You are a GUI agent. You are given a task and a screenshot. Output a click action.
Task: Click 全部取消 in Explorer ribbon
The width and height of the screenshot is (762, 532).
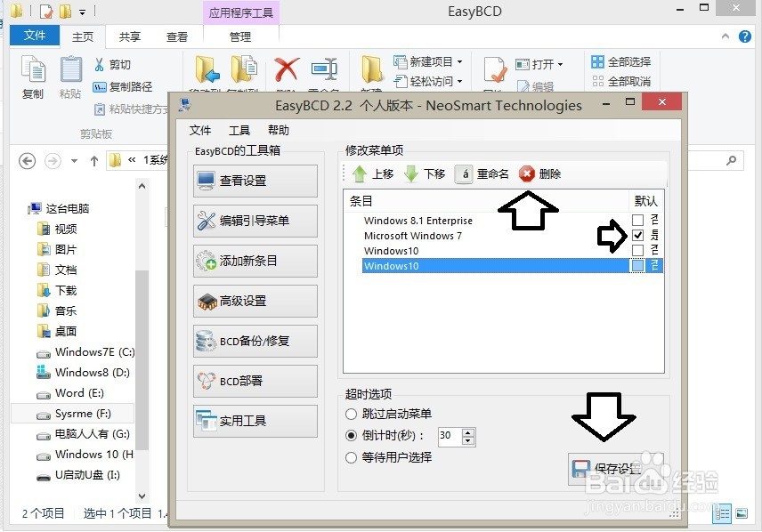point(621,81)
